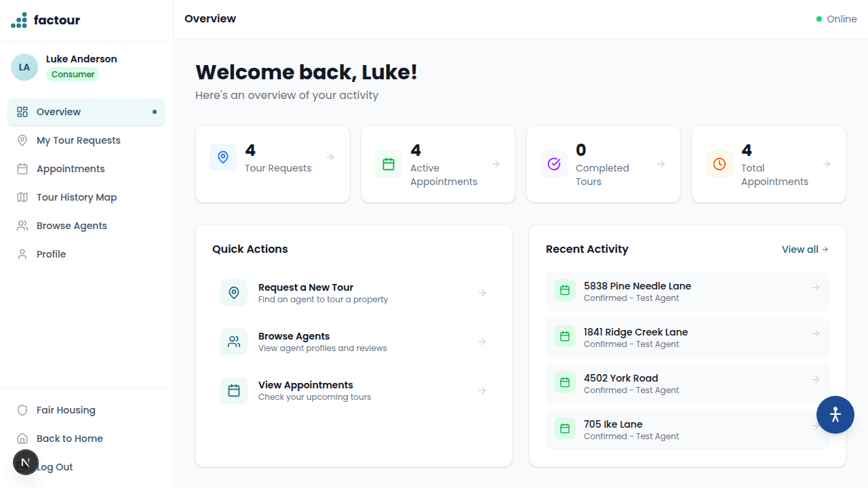Viewport: 868px width, 488px height.
Task: Open the 5838 Pine Needle Lane activity arrow
Action: click(x=814, y=287)
